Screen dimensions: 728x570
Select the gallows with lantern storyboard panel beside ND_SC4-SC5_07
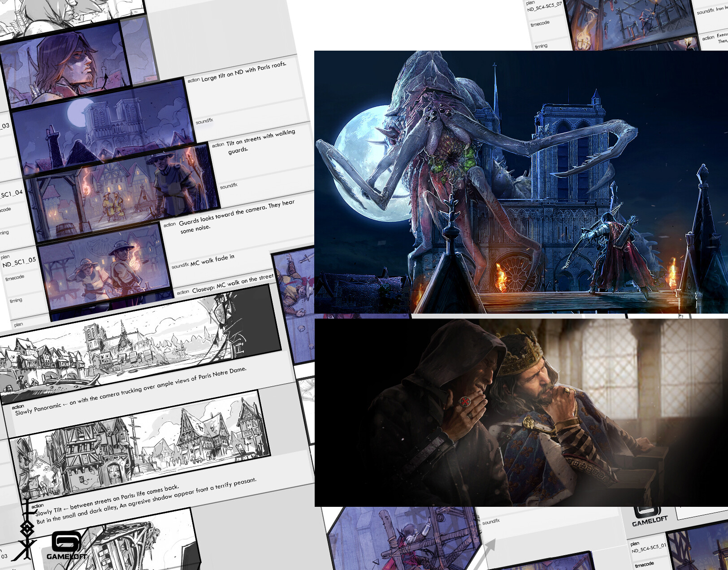point(632,23)
